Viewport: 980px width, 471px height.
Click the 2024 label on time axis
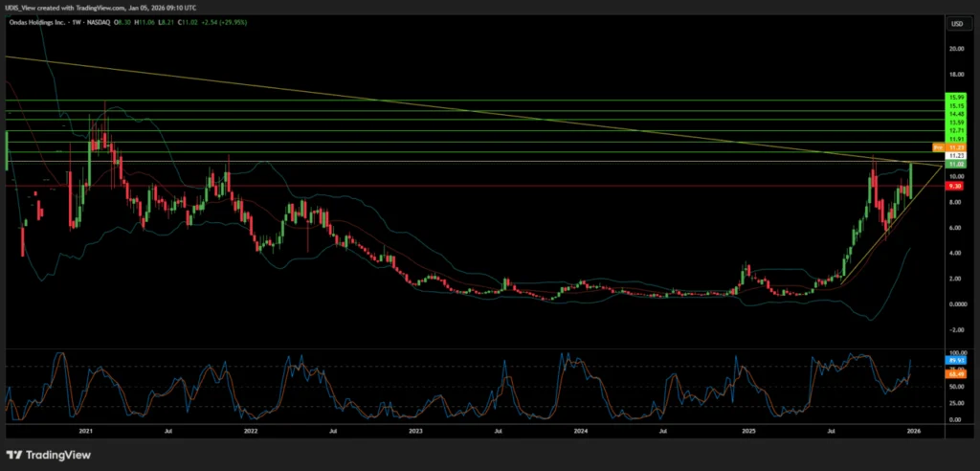pos(581,431)
